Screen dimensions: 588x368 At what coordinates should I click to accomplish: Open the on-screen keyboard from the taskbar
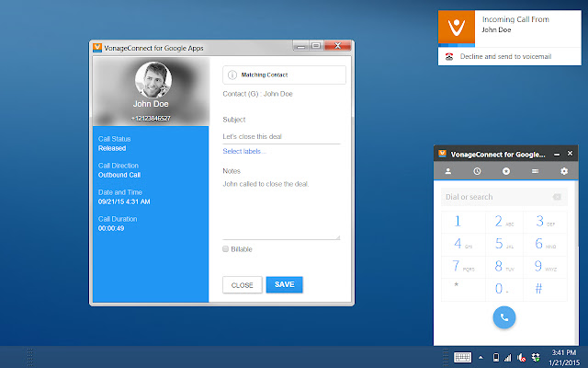click(462, 357)
